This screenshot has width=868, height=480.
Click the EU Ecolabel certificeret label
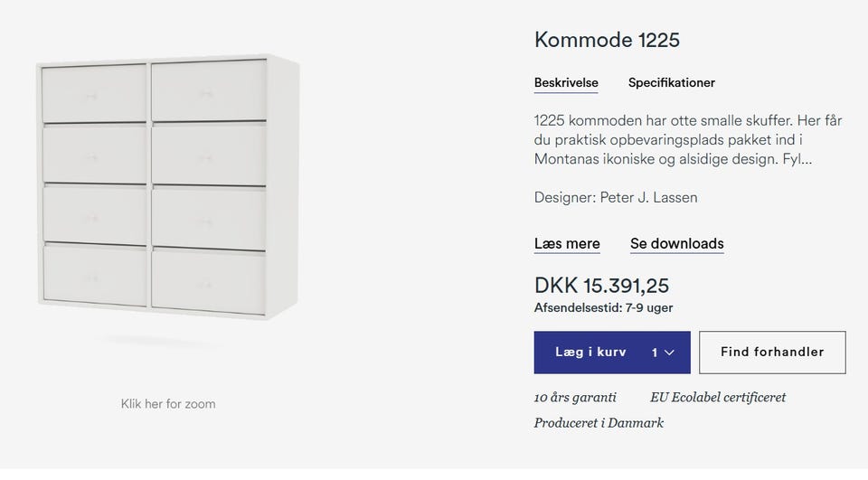pyautogui.click(x=718, y=397)
